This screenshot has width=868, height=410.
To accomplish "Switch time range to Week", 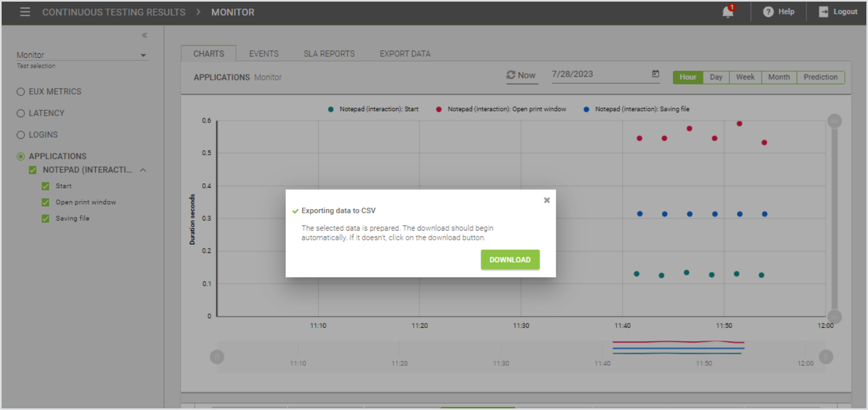I will pos(745,77).
